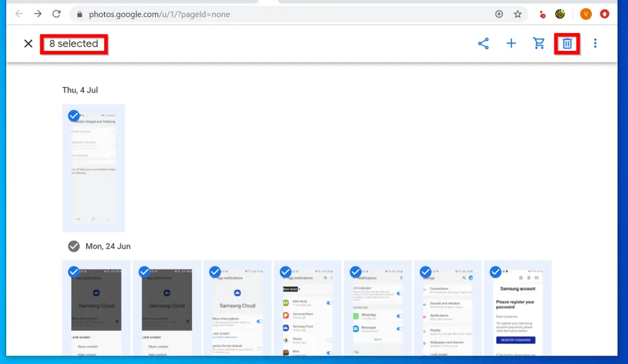Reload the page in browser
This screenshot has height=364, width=628.
(56, 13)
